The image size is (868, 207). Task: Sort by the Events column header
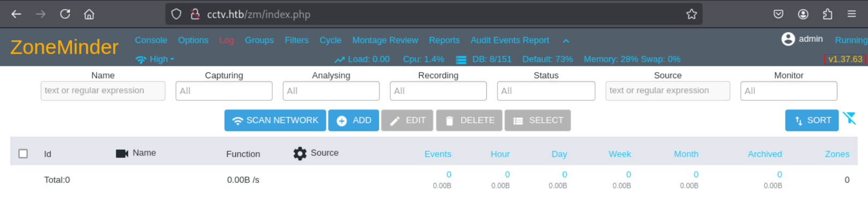(438, 154)
